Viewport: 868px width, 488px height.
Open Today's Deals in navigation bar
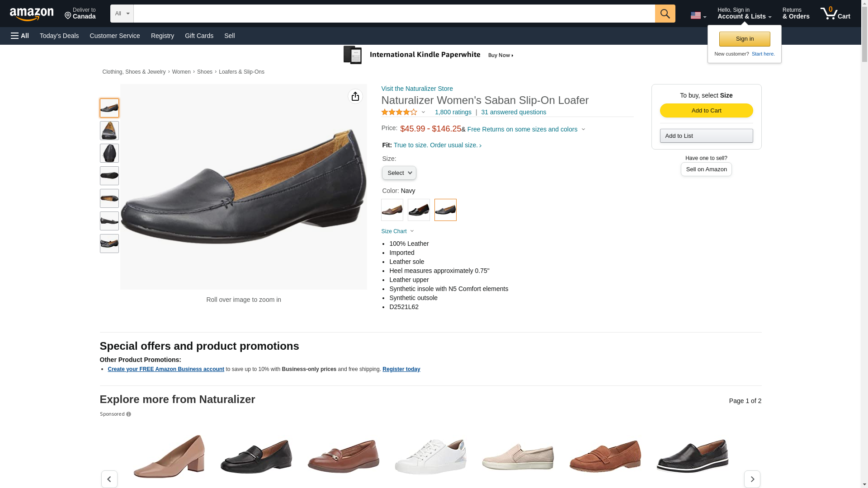[x=59, y=36]
